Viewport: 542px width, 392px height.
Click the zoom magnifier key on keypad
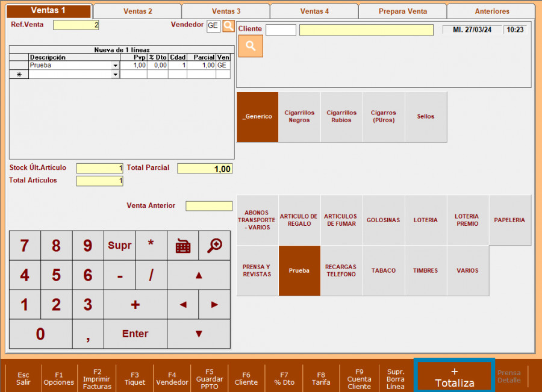coord(214,245)
